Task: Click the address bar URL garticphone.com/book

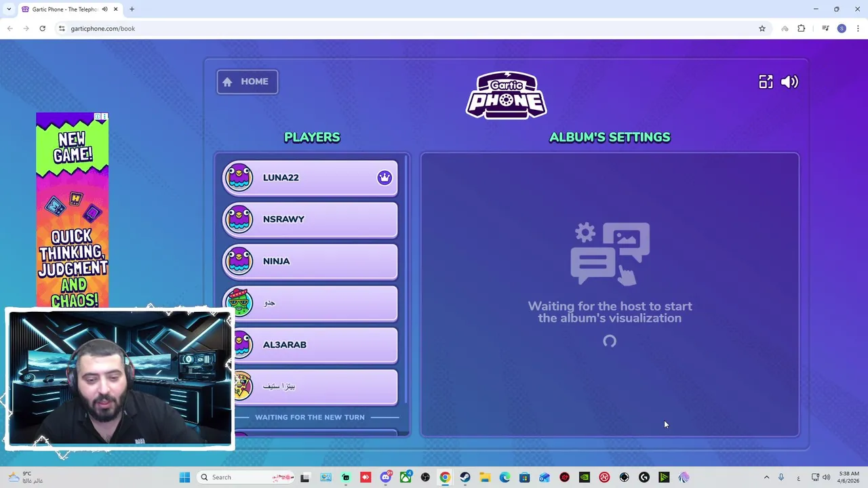Action: tap(102, 28)
